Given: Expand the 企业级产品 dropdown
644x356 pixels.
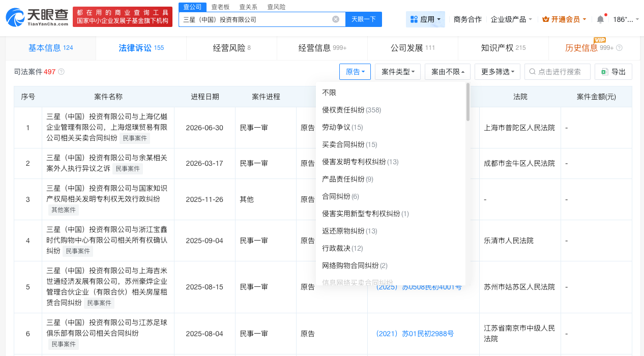Looking at the screenshot, I should (511, 19).
